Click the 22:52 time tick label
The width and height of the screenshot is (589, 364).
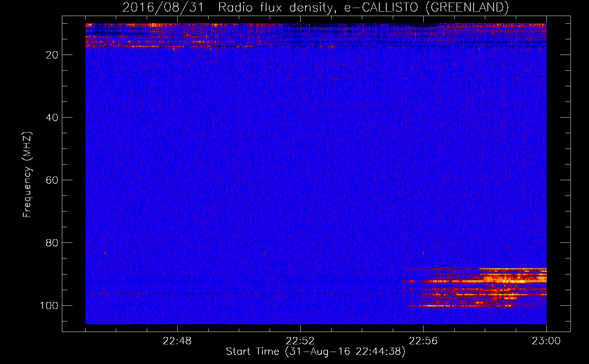coord(300,341)
